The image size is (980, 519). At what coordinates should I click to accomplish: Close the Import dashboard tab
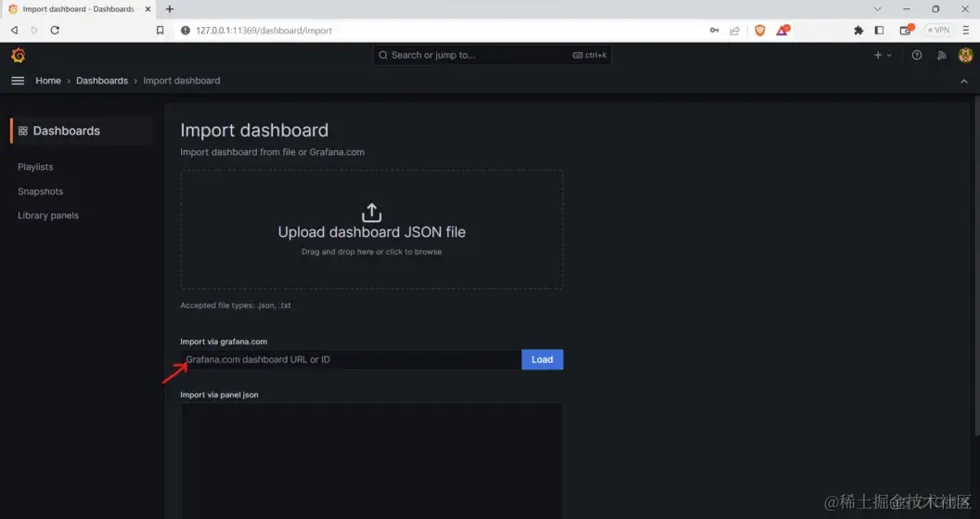click(148, 8)
